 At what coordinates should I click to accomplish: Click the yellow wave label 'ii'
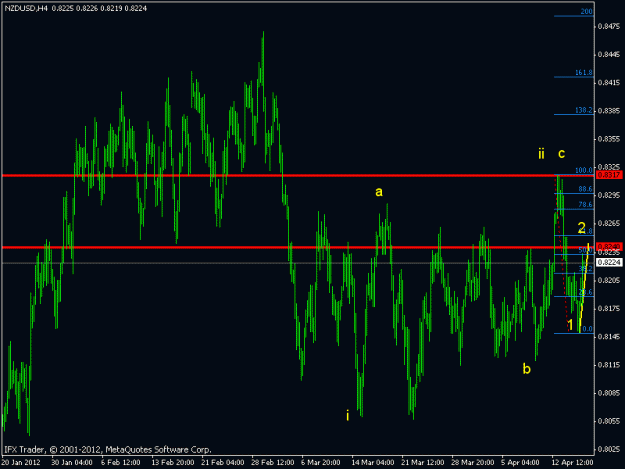541,153
